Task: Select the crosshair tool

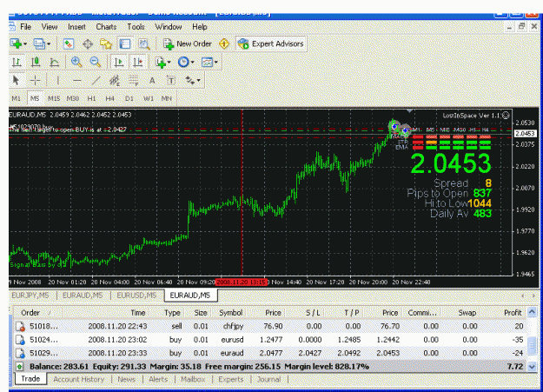Action: coord(35,81)
